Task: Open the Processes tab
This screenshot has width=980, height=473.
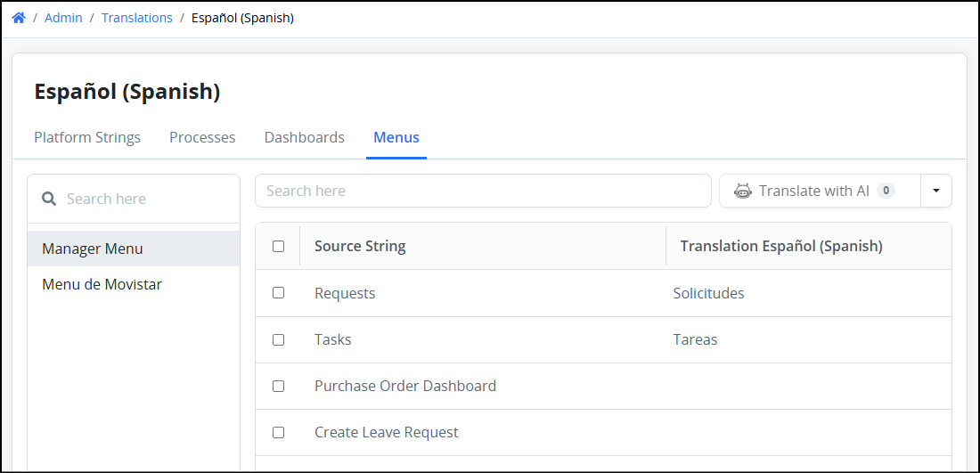Action: click(202, 137)
